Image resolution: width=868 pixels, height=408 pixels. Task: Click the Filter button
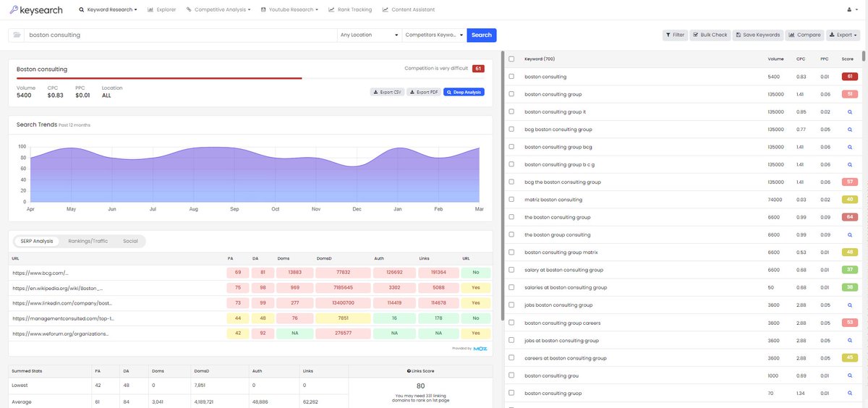[675, 35]
